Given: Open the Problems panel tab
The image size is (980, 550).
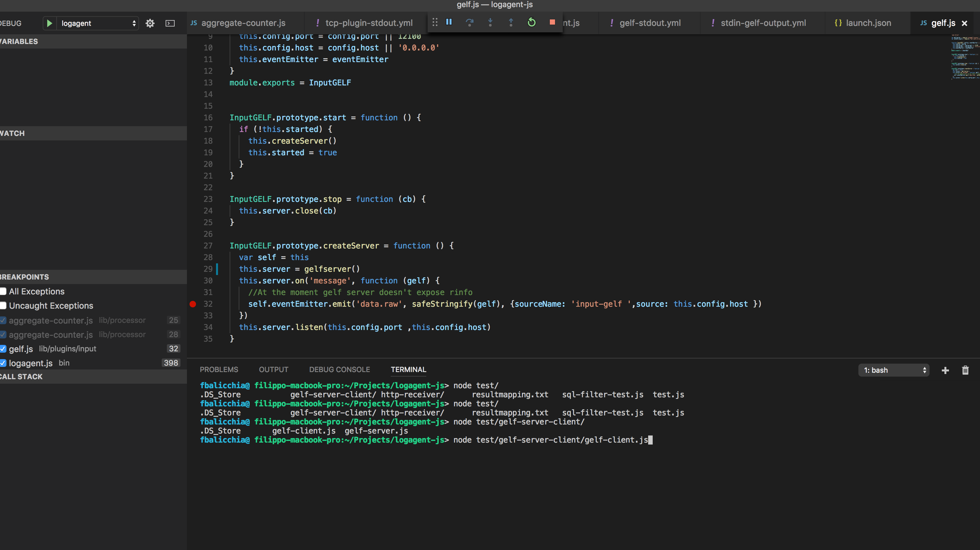Looking at the screenshot, I should pos(219,369).
